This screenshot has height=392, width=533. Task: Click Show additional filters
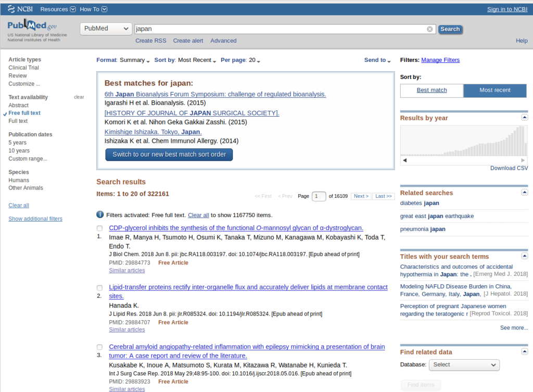35,219
